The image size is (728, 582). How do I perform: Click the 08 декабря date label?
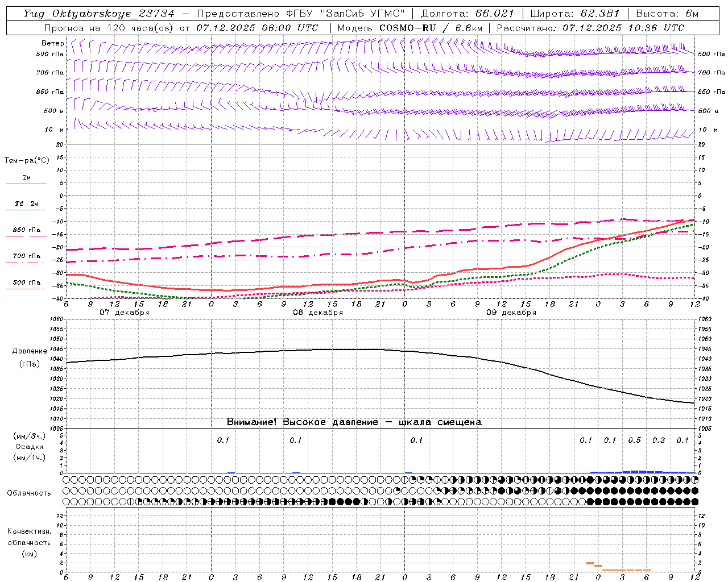pyautogui.click(x=318, y=313)
